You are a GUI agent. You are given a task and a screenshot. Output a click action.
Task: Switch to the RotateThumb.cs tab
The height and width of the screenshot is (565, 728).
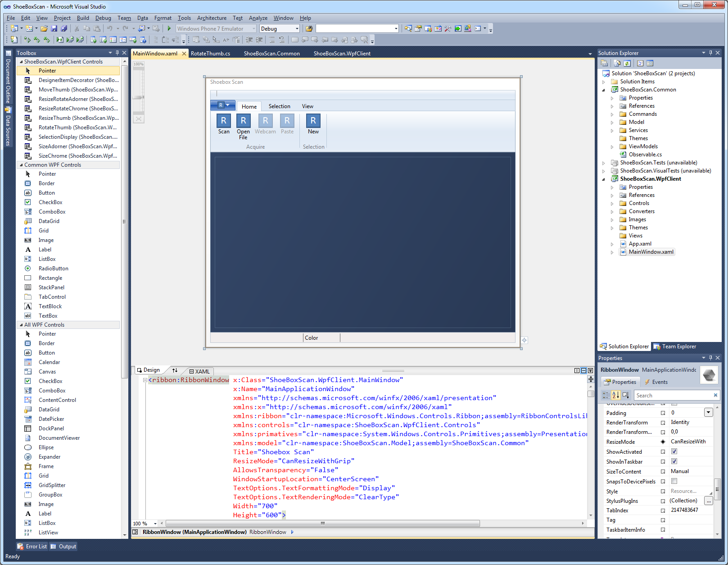[210, 54]
